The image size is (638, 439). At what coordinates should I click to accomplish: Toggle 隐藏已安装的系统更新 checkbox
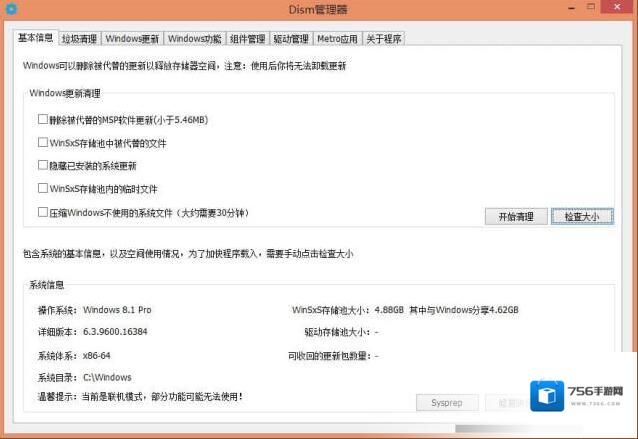pyautogui.click(x=43, y=165)
